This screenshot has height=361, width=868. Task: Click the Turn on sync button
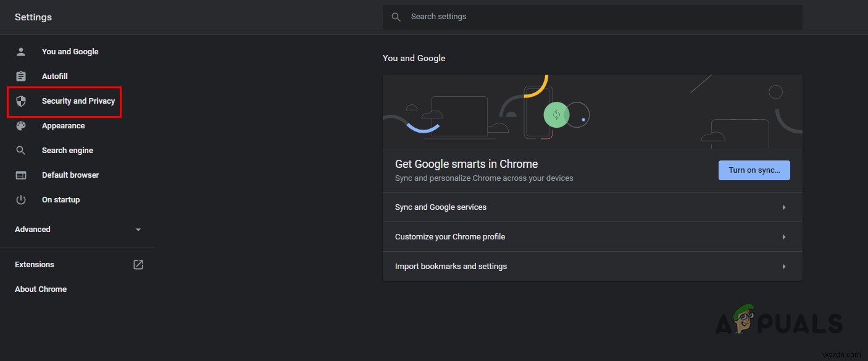coord(754,170)
